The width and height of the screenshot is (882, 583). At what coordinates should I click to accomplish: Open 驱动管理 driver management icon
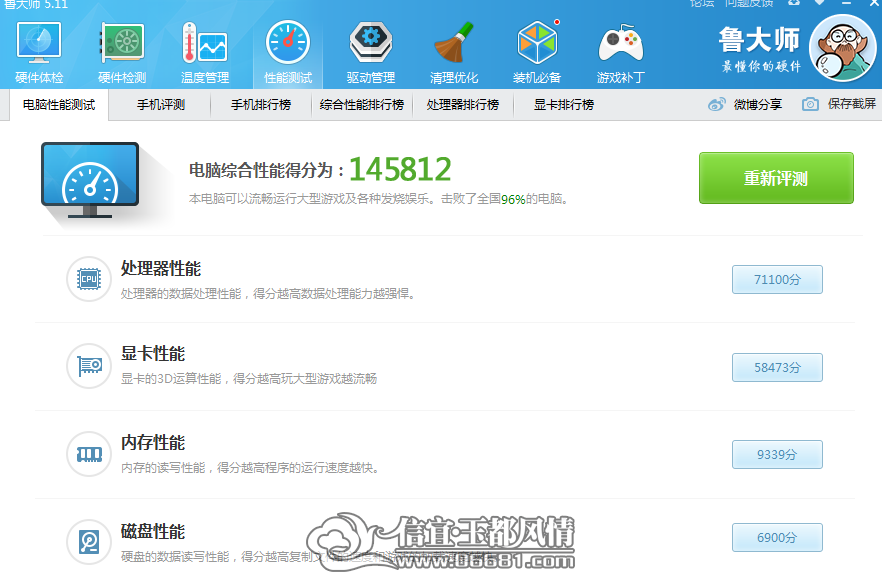click(371, 42)
